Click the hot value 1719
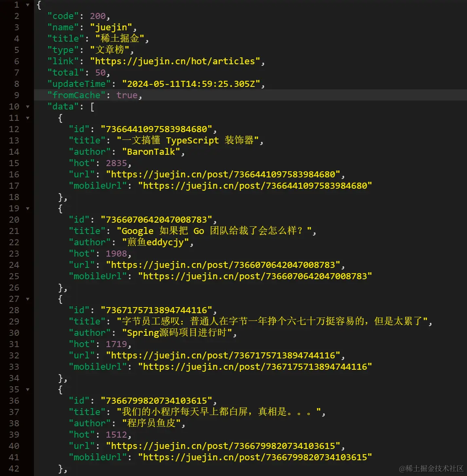 [116, 344]
